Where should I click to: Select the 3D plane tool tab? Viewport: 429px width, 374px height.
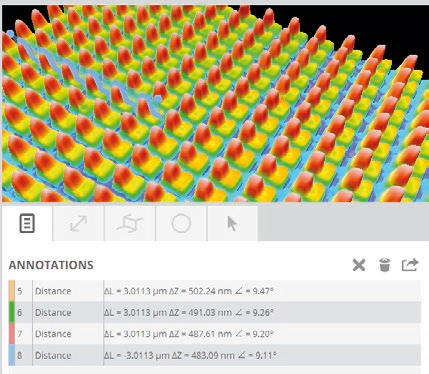point(130,223)
